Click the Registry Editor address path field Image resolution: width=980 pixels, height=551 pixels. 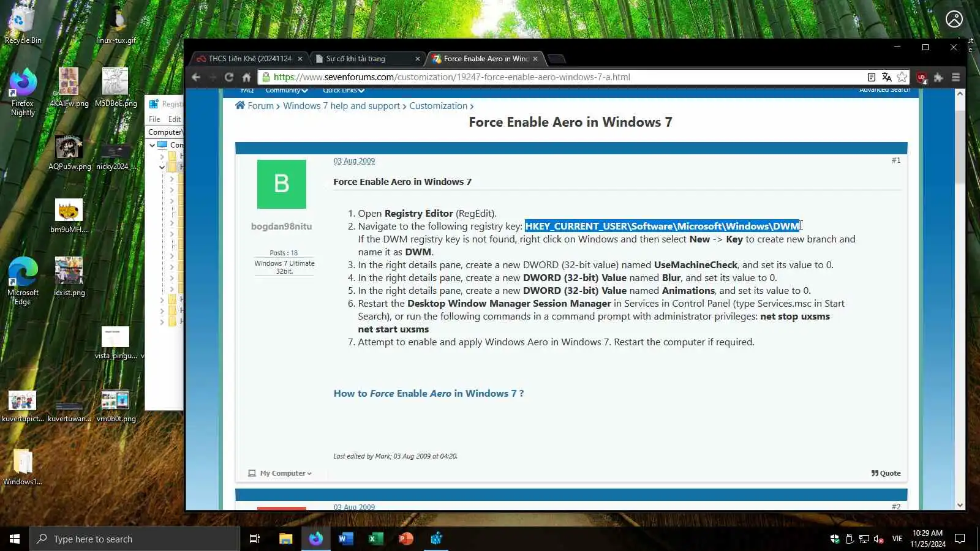click(x=165, y=132)
